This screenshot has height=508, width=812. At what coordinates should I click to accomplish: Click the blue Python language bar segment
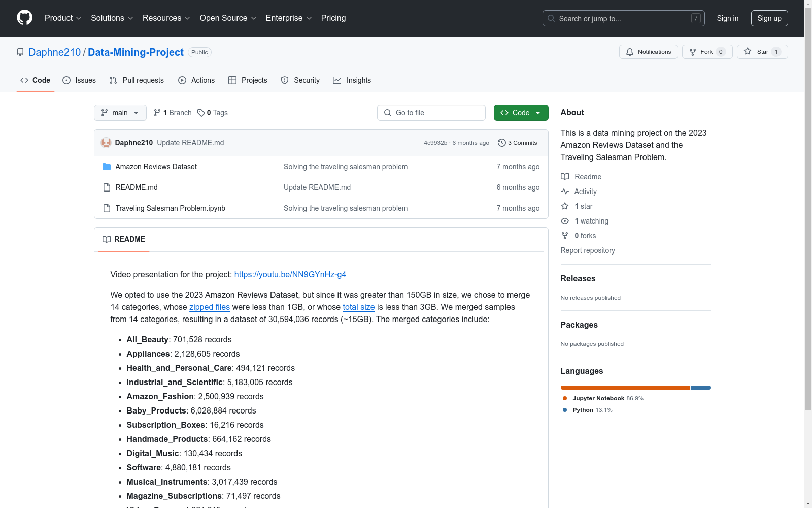coord(701,388)
